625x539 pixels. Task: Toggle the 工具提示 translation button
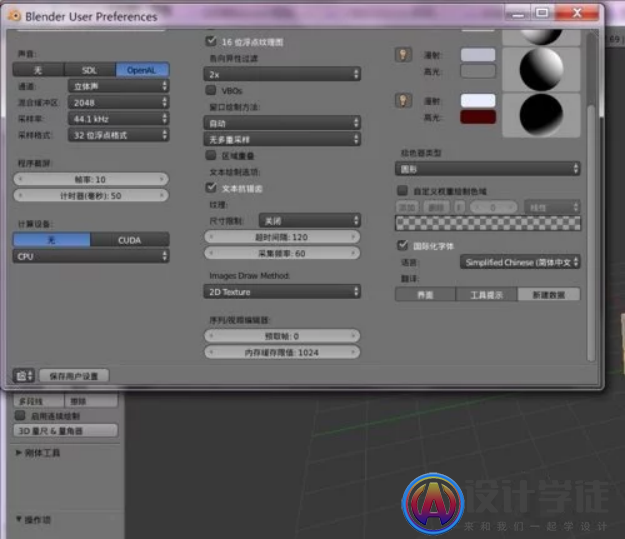[x=487, y=295]
